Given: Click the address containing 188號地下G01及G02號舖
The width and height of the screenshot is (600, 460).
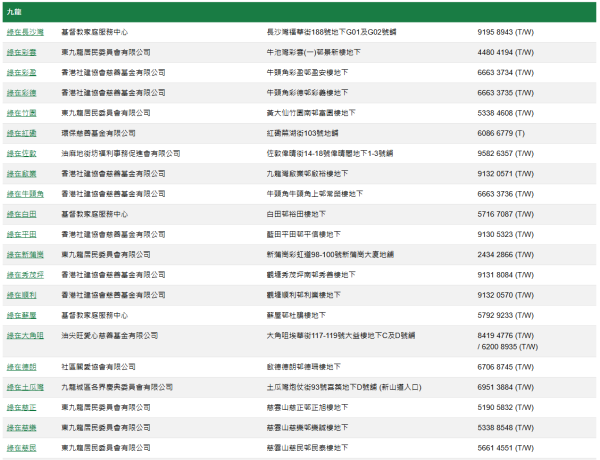Looking at the screenshot, I should coord(331,32).
